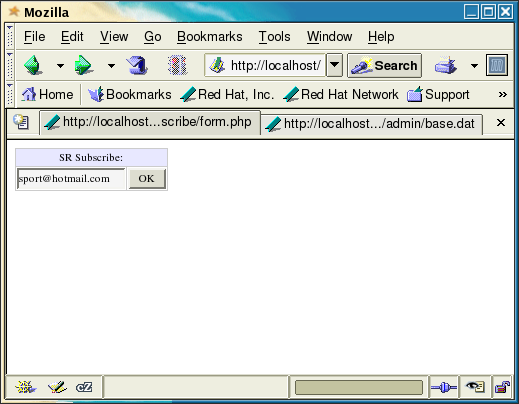The width and height of the screenshot is (519, 404).
Task: Expand the Print options dropdown arrow
Action: pos(474,66)
